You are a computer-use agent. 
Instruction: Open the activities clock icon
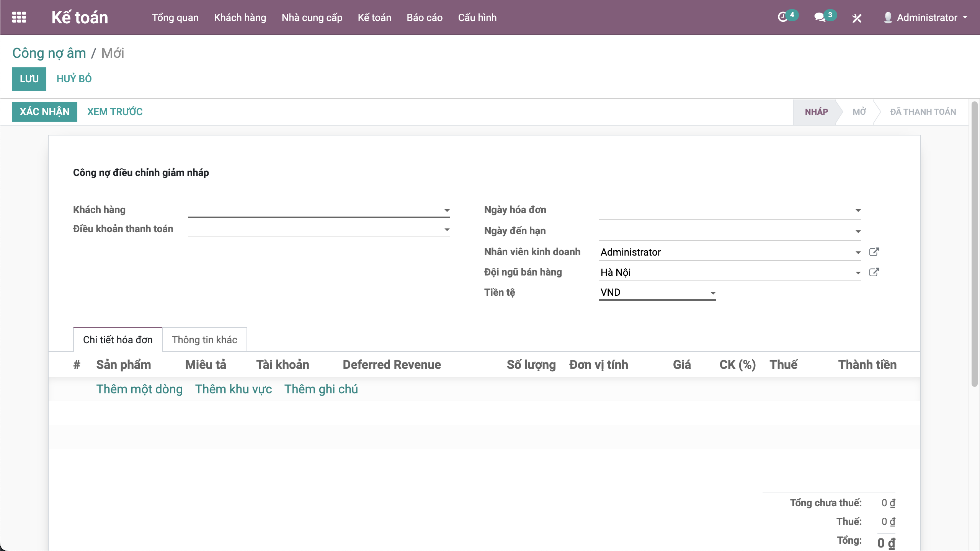[782, 17]
